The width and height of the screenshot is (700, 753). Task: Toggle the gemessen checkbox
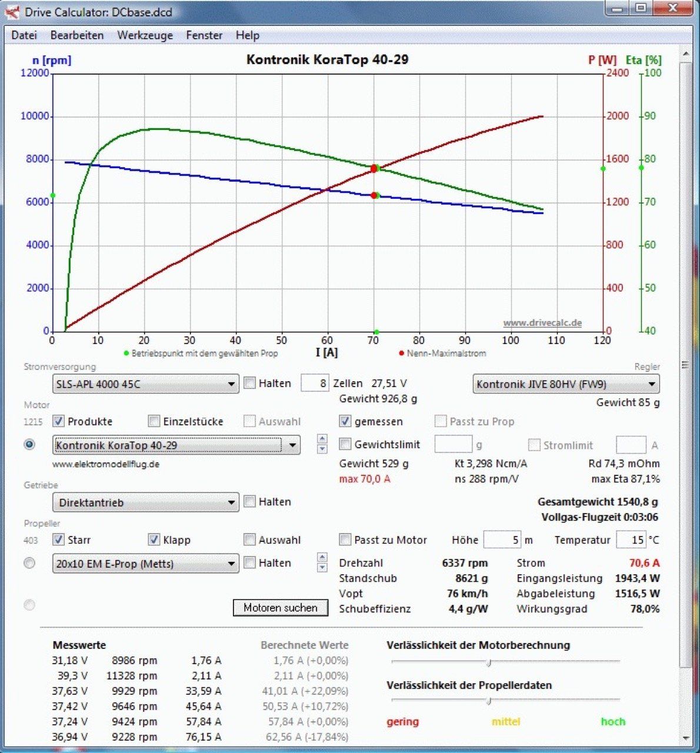(345, 421)
